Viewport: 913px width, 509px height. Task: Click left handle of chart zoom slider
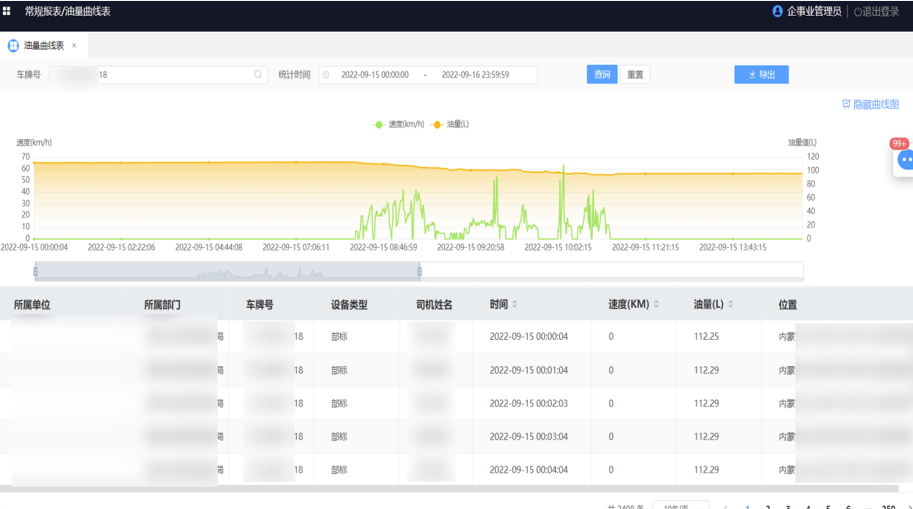36,271
